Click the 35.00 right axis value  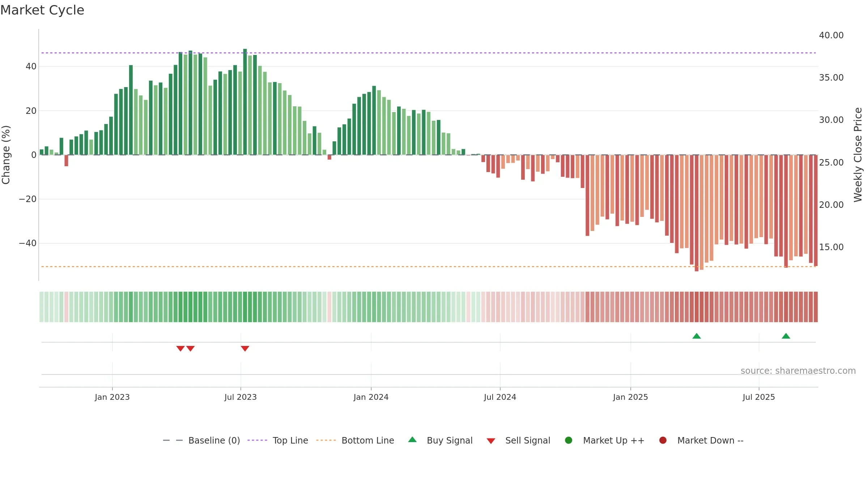[831, 78]
